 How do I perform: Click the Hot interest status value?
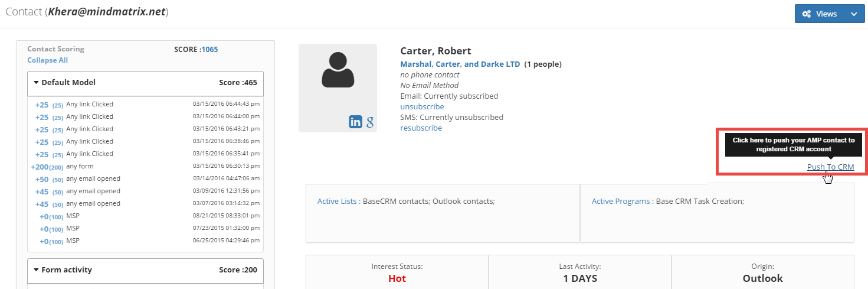(397, 278)
